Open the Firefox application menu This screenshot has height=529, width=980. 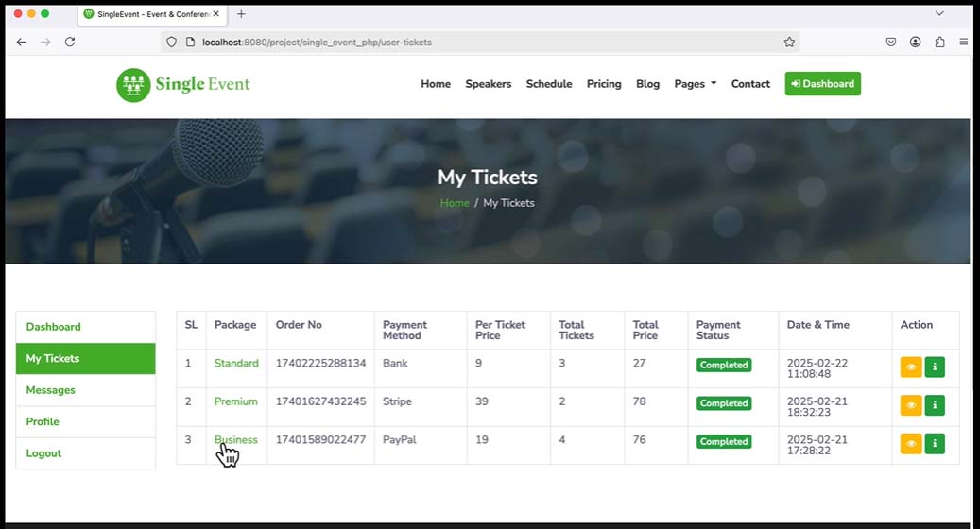pyautogui.click(x=963, y=43)
